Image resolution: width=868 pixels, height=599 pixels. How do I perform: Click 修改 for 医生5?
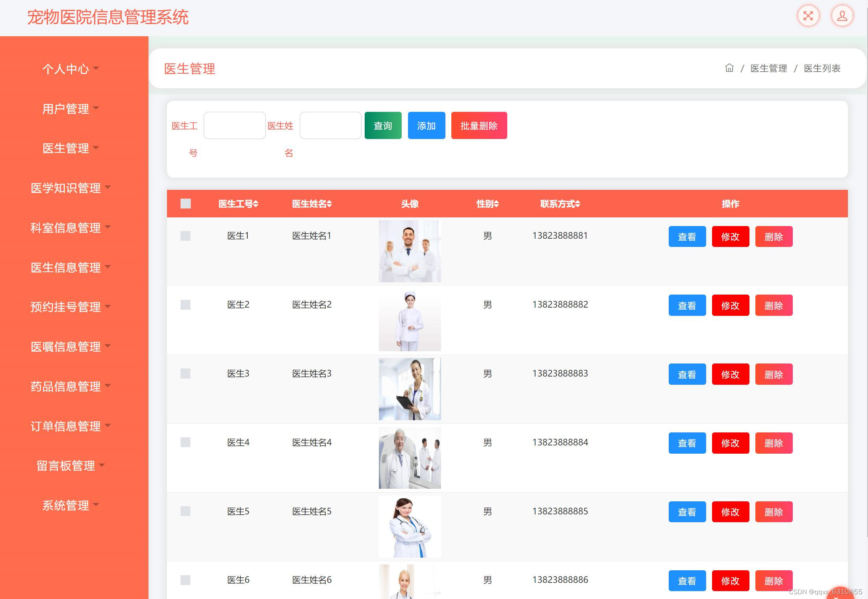point(730,512)
